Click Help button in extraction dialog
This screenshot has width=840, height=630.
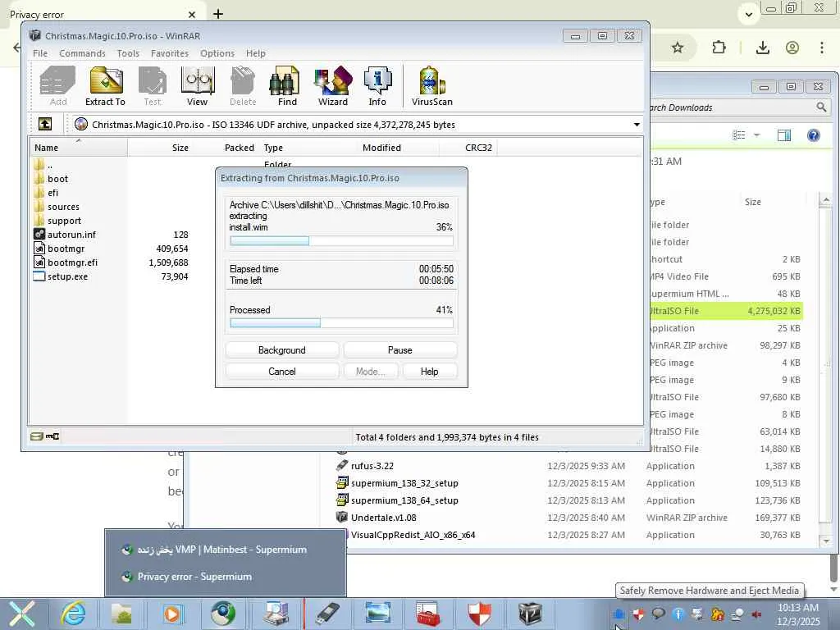pyautogui.click(x=429, y=372)
